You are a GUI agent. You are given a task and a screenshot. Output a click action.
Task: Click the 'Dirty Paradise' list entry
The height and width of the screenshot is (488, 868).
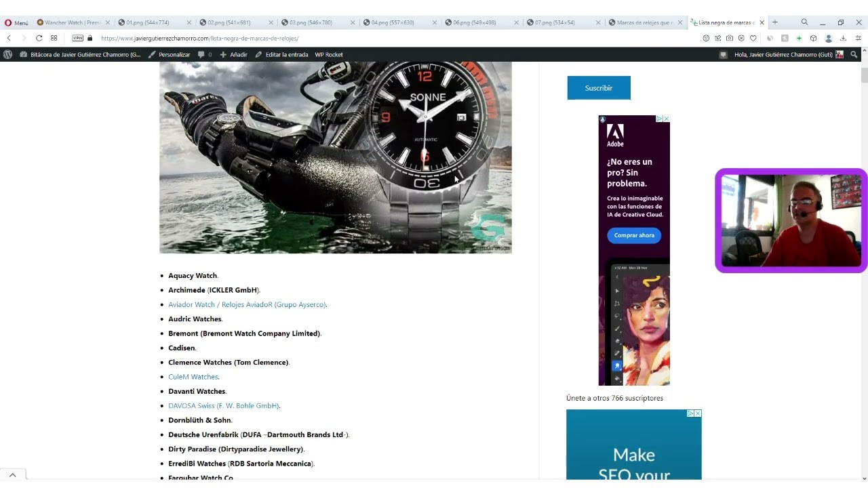point(236,449)
